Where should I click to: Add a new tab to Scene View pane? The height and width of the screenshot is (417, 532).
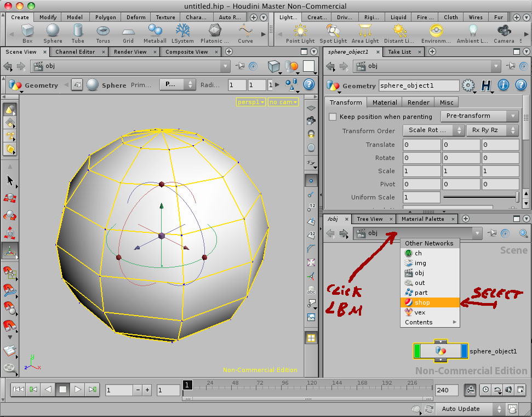point(229,52)
